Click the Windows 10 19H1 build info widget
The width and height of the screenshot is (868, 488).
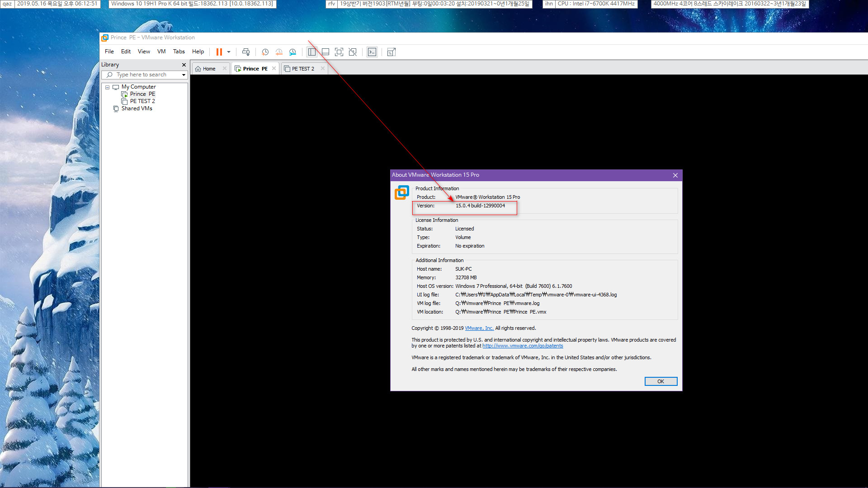point(192,4)
